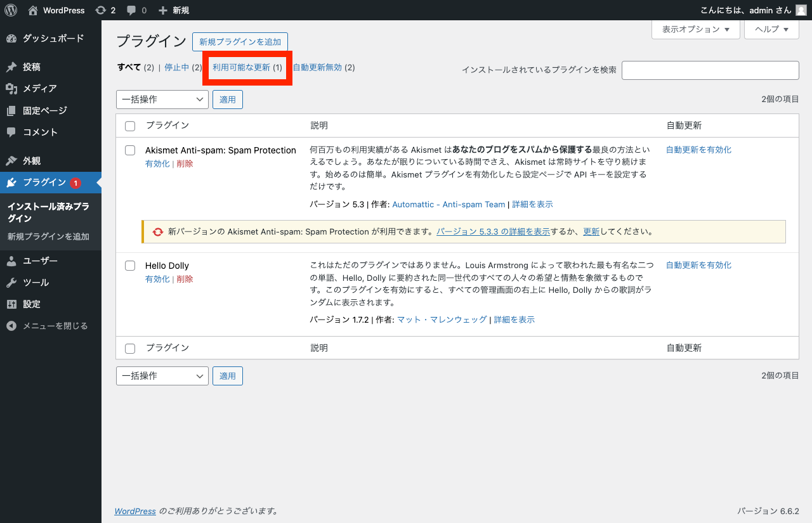Click 更新 link to update Akismet
Screen dimensions: 812x523
(x=591, y=232)
